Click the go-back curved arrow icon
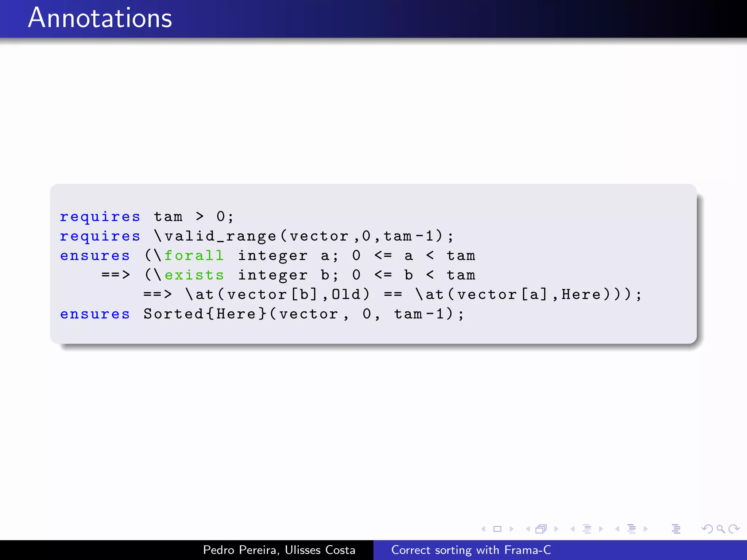 click(707, 529)
